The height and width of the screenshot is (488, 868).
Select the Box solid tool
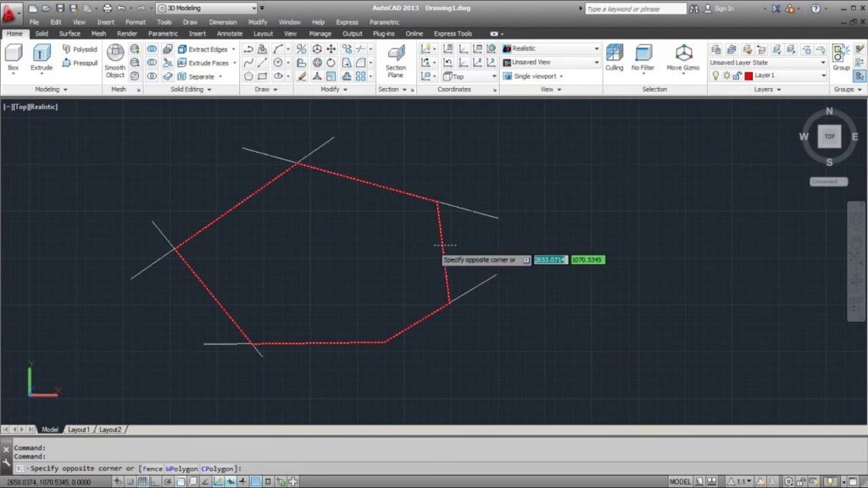click(14, 58)
